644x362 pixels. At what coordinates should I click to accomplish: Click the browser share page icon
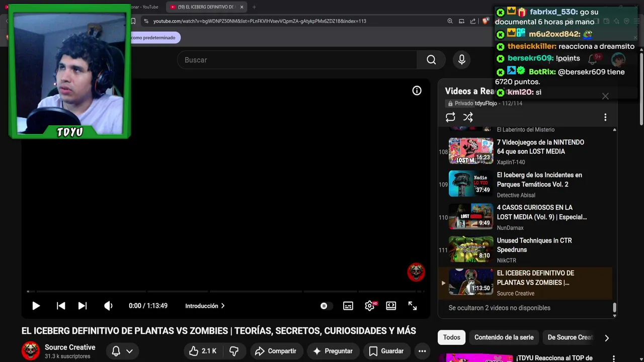tap(473, 21)
